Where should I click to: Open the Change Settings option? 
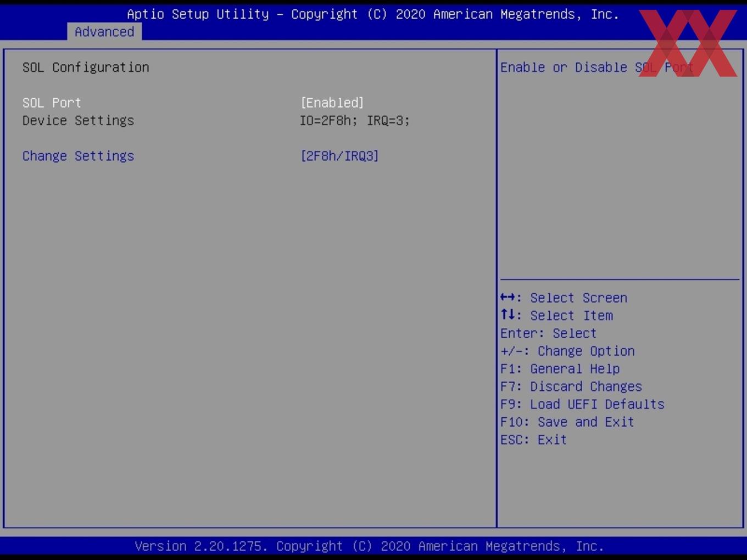pos(78,156)
